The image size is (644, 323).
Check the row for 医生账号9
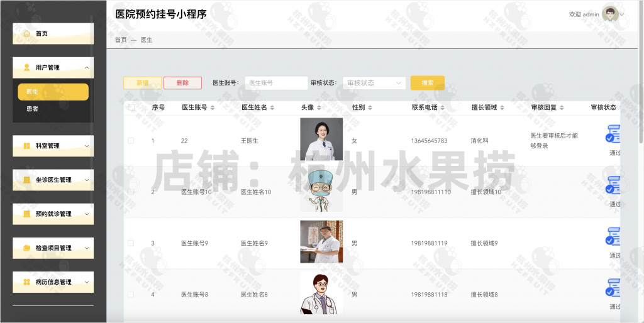pos(131,243)
